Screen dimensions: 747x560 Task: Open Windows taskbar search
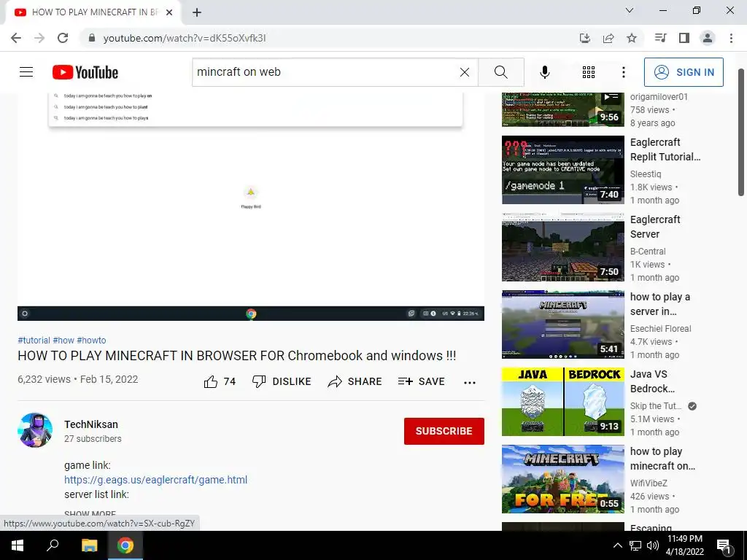[x=53, y=545]
